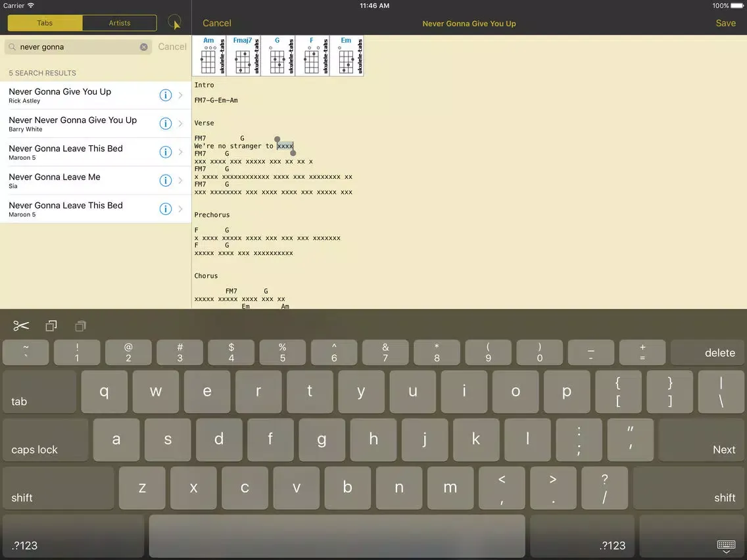This screenshot has width=747, height=560.
Task: Cancel editing in the top bar
Action: point(216,23)
